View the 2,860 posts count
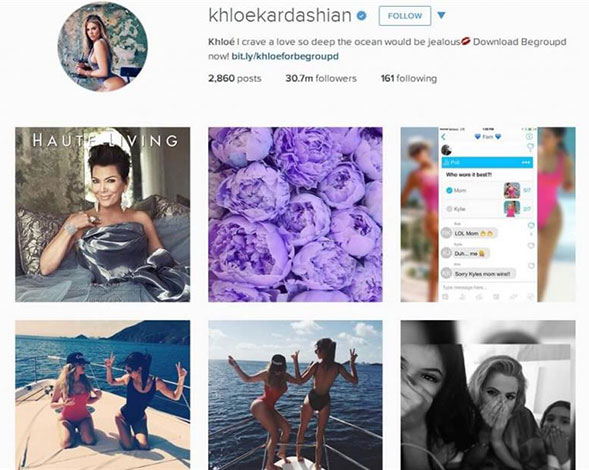 coord(235,79)
